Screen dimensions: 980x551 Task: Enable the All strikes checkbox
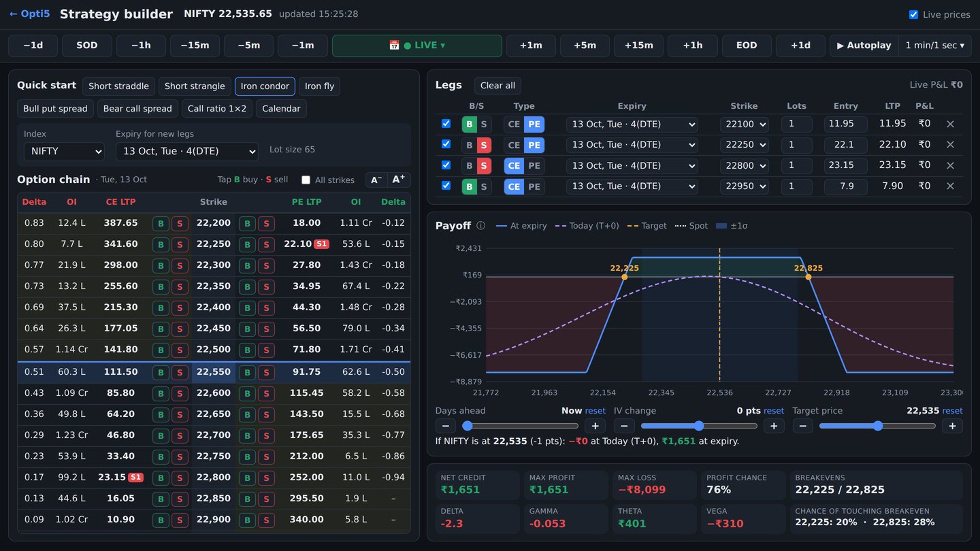point(306,180)
